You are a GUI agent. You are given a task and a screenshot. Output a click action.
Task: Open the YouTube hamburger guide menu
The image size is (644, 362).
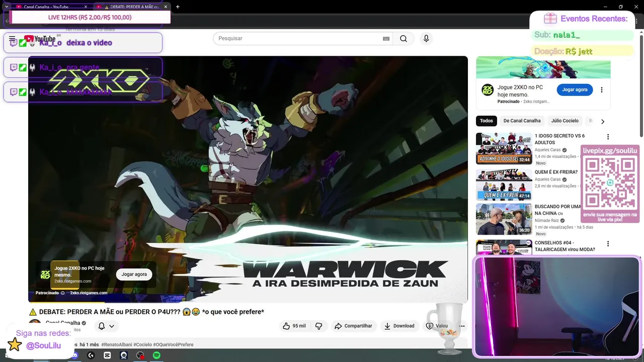pyautogui.click(x=12, y=39)
